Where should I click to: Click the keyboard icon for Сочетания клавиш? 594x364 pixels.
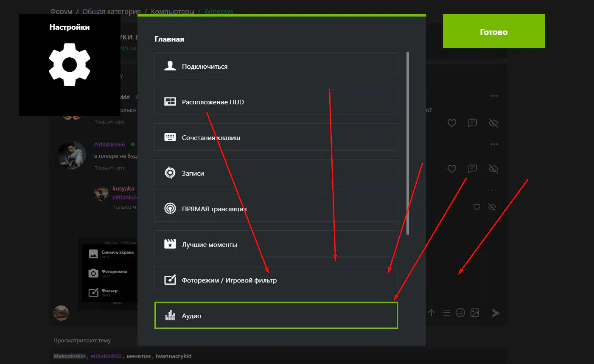[170, 137]
